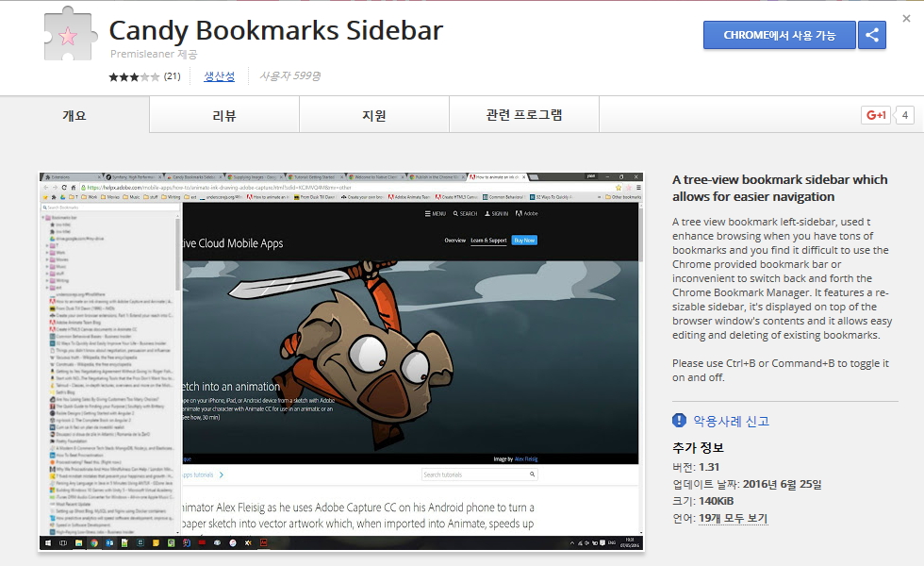Go to the 관련 프로그램 tab

pos(524,115)
